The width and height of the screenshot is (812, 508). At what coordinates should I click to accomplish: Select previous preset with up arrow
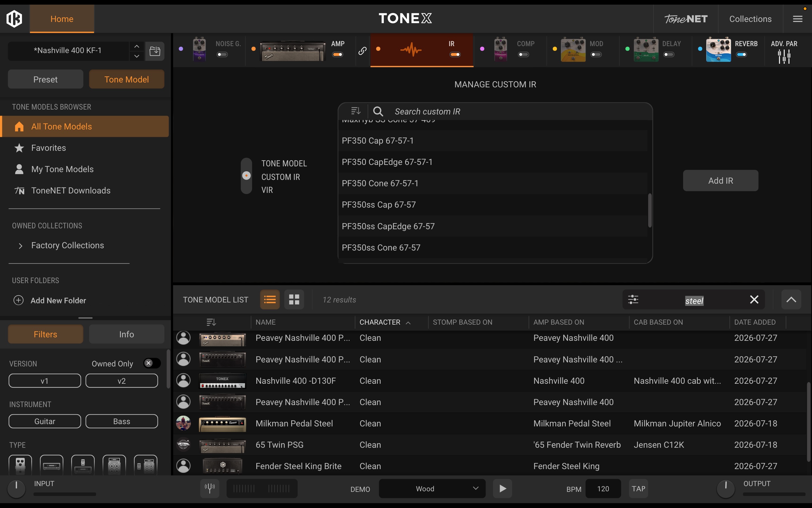pos(137,46)
